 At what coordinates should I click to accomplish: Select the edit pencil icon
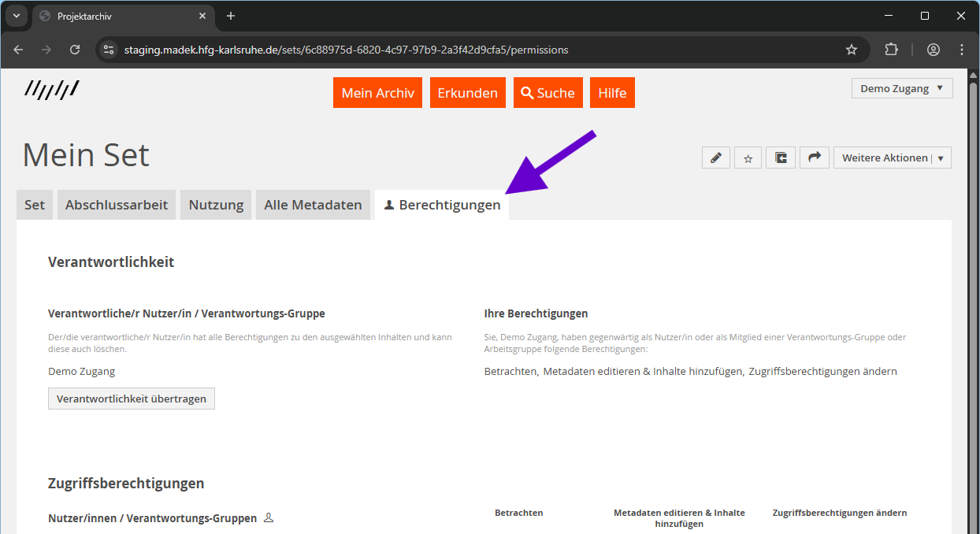click(x=716, y=157)
